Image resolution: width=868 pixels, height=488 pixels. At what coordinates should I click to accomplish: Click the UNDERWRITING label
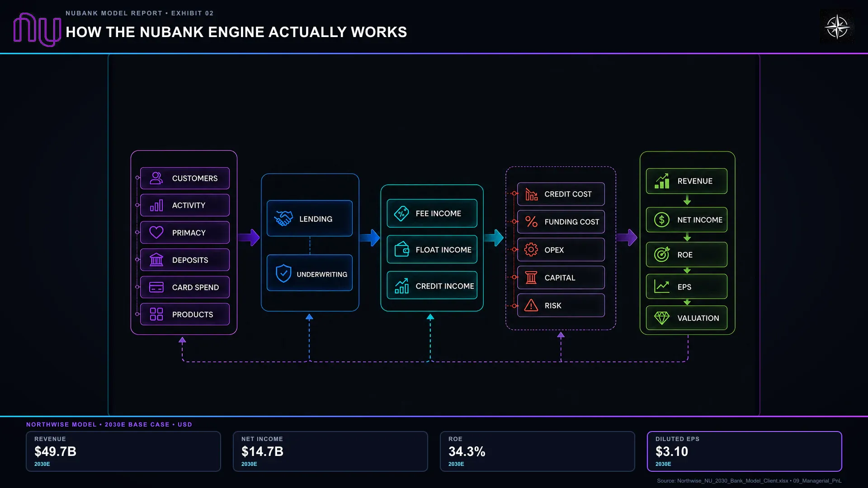pyautogui.click(x=322, y=274)
